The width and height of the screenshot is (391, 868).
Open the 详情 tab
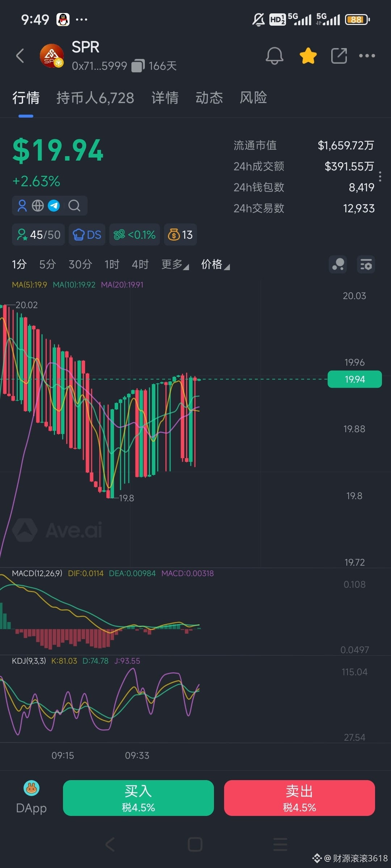[165, 98]
